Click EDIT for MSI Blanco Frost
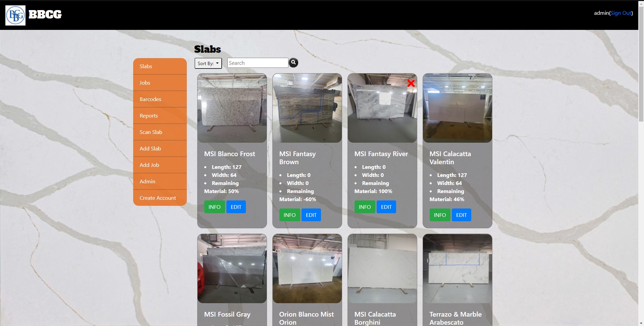 236,207
